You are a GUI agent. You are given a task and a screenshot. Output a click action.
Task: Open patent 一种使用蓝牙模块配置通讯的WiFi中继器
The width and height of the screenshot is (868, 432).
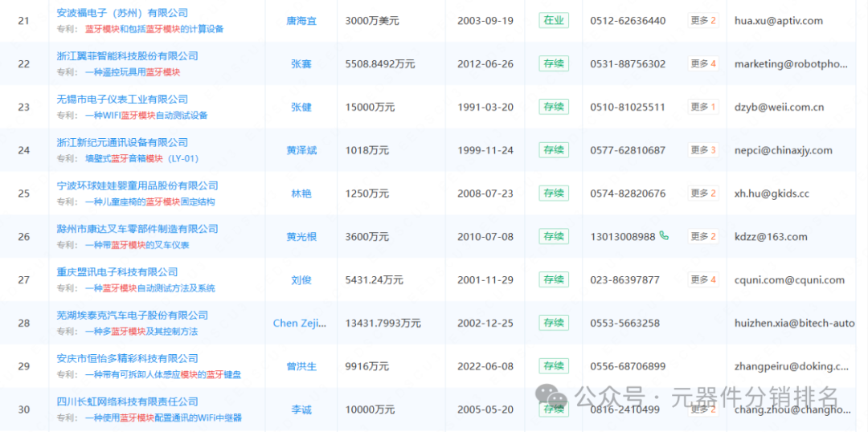[163, 418]
